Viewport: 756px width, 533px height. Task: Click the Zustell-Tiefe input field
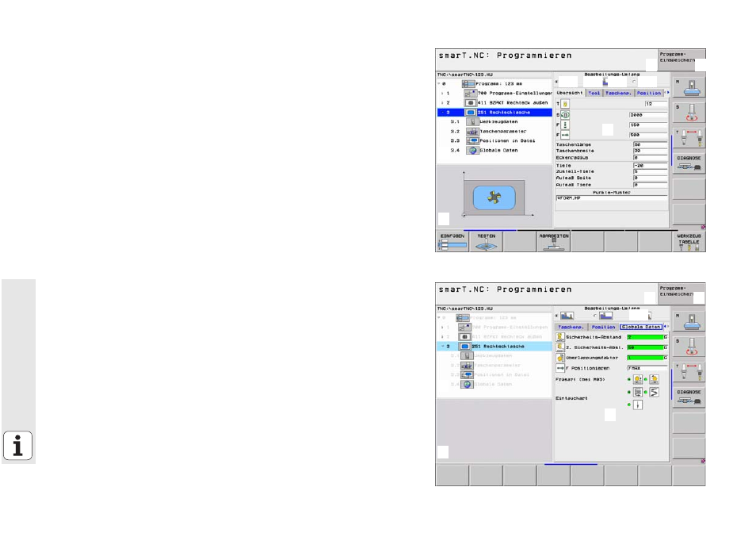coord(651,171)
